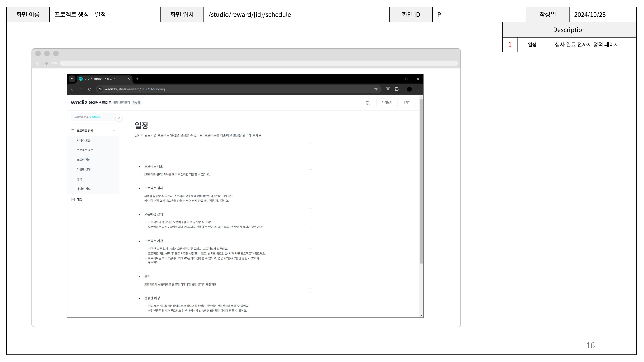Click the megaphone announcement icon
Image resolution: width=644 pixels, height=362 pixels.
pos(368,103)
